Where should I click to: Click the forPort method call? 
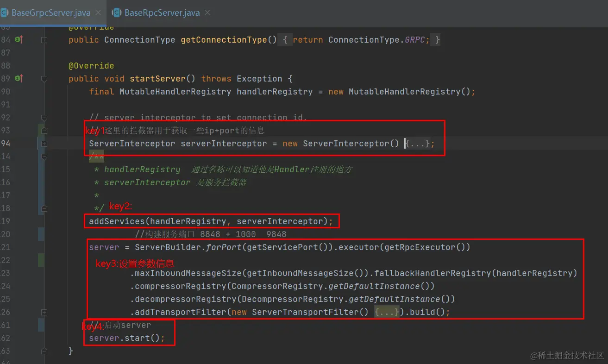click(224, 247)
